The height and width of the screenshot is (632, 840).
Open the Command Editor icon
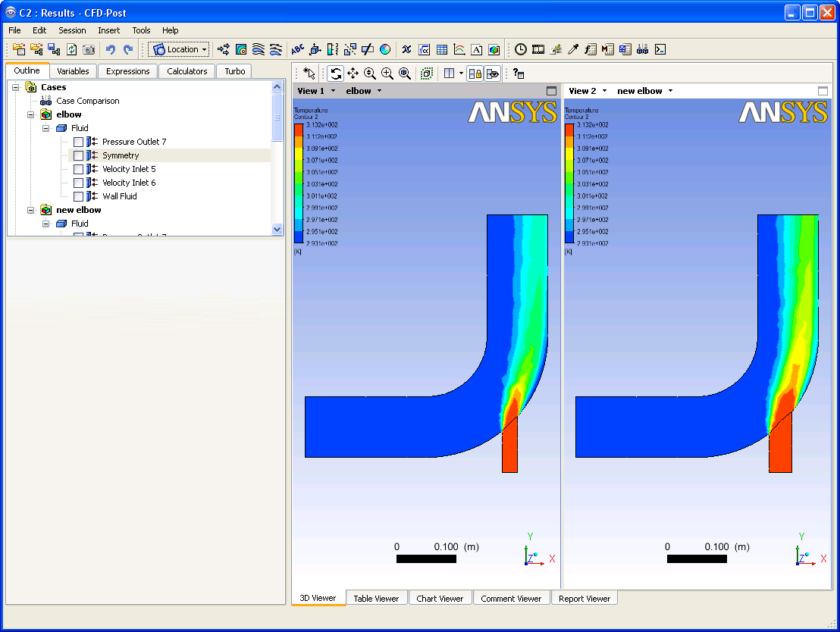click(x=660, y=49)
